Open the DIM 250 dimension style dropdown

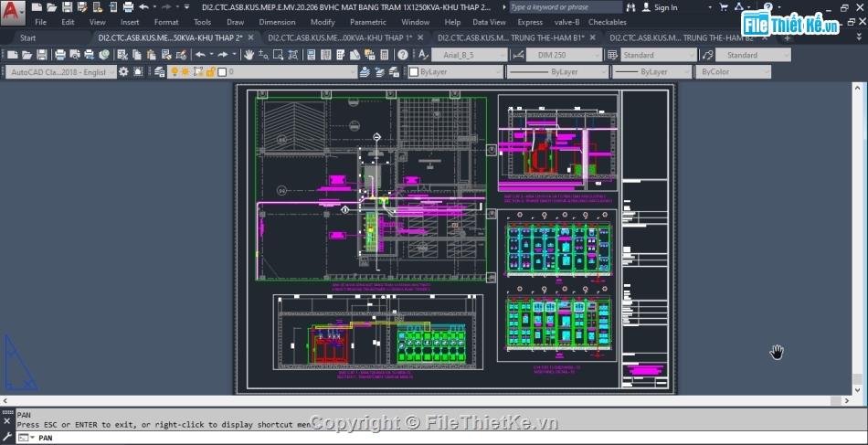point(563,55)
